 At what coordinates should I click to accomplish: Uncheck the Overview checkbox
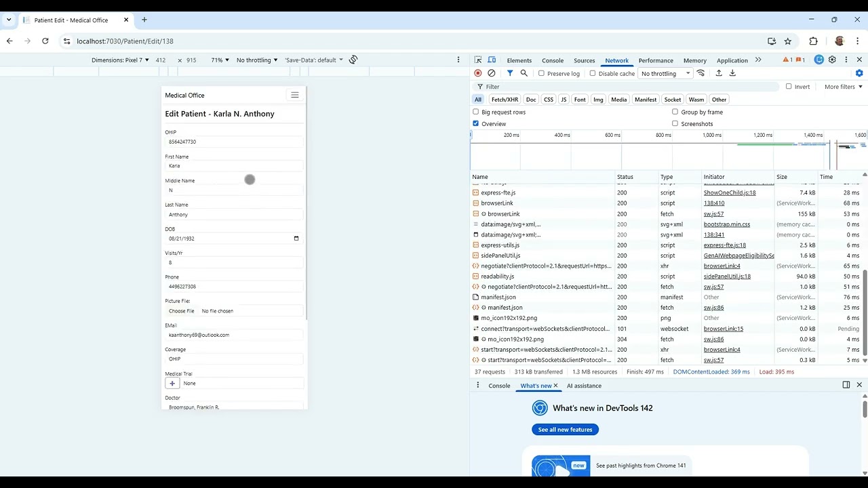(x=475, y=123)
